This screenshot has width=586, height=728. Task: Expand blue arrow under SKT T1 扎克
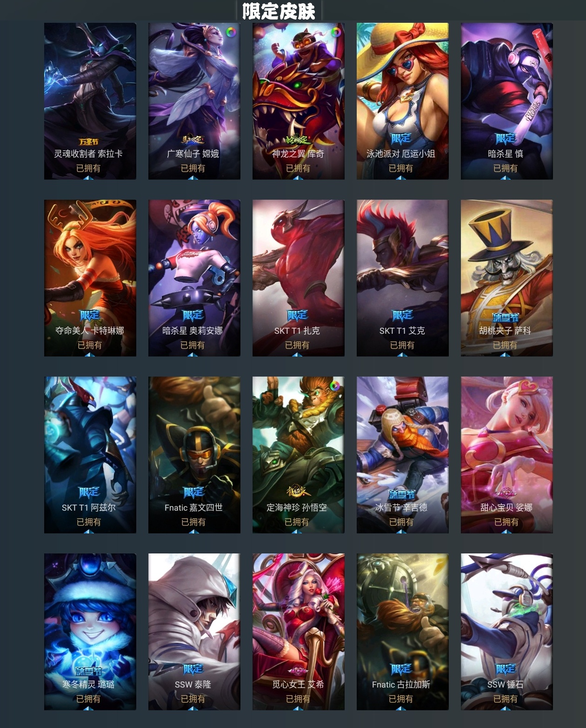coord(297,354)
